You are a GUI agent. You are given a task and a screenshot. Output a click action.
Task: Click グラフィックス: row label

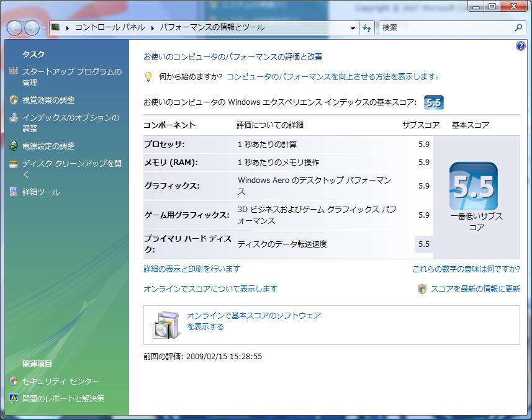tap(172, 185)
